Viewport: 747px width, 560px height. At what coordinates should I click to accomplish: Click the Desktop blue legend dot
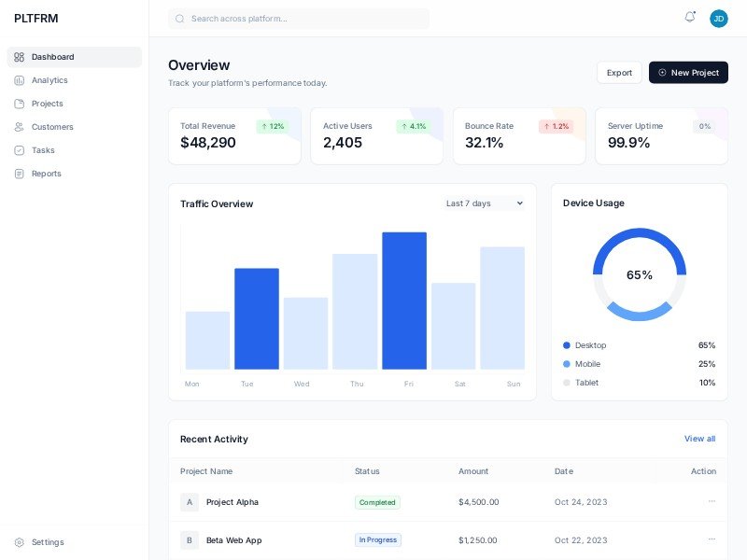point(567,345)
